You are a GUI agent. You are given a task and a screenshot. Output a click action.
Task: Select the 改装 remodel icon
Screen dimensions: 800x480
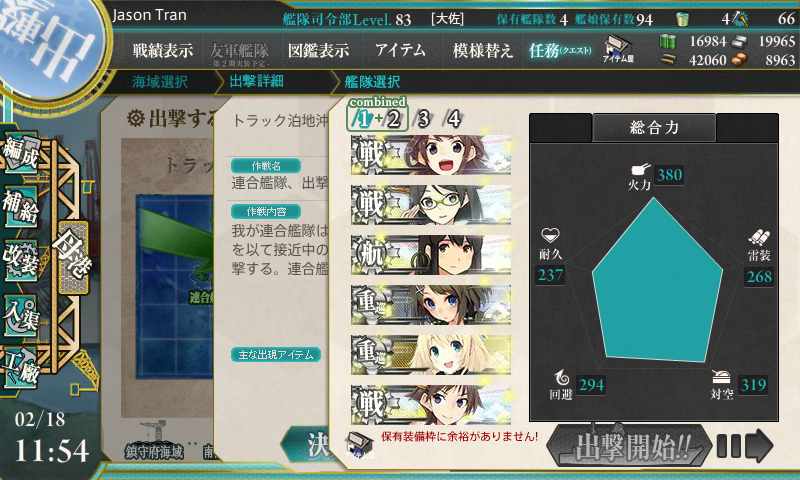click(20, 261)
